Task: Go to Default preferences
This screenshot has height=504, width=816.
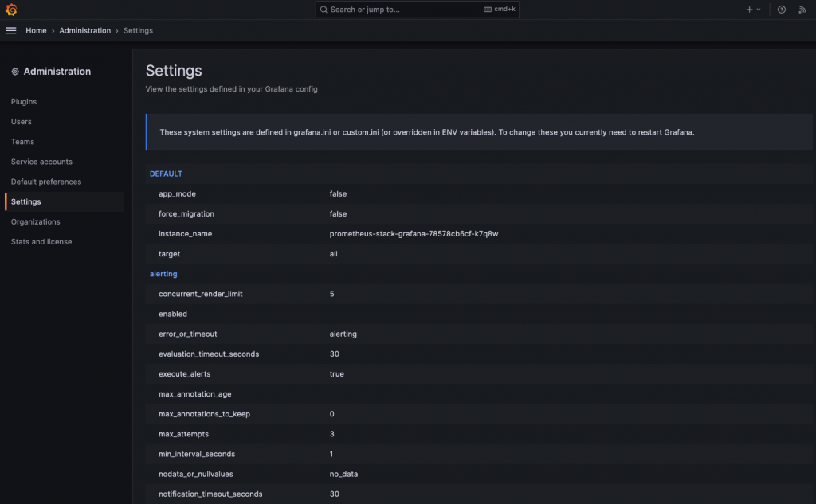Action: tap(46, 182)
